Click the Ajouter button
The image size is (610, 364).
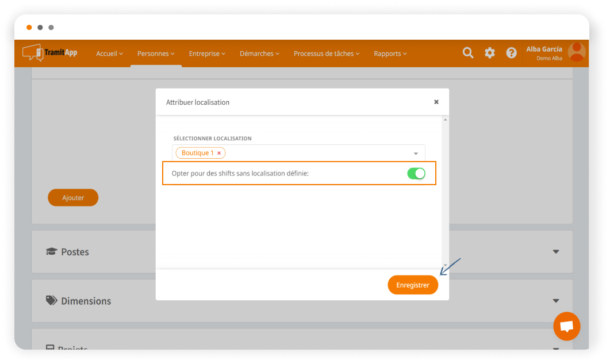tap(73, 198)
